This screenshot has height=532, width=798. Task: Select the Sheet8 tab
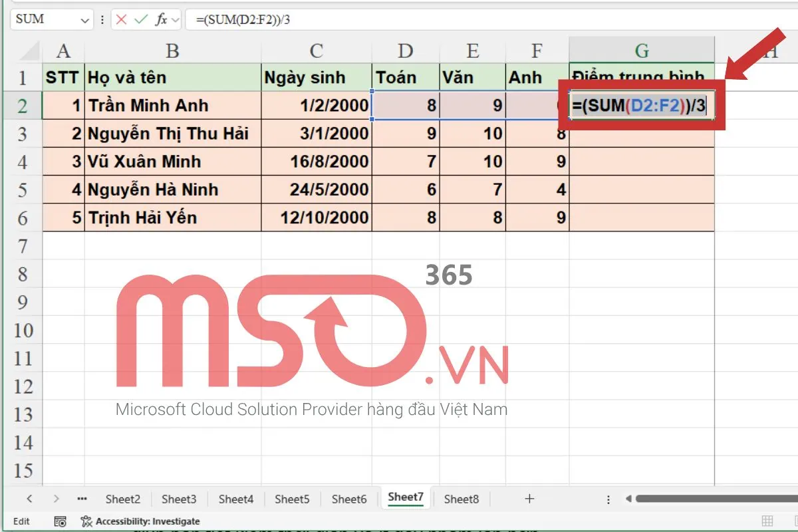[x=462, y=498]
